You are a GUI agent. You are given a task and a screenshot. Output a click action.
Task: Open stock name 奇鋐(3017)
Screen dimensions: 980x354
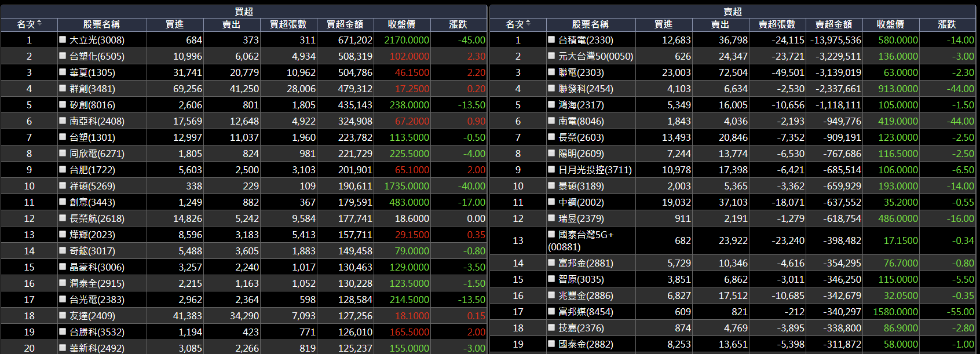[x=92, y=251]
